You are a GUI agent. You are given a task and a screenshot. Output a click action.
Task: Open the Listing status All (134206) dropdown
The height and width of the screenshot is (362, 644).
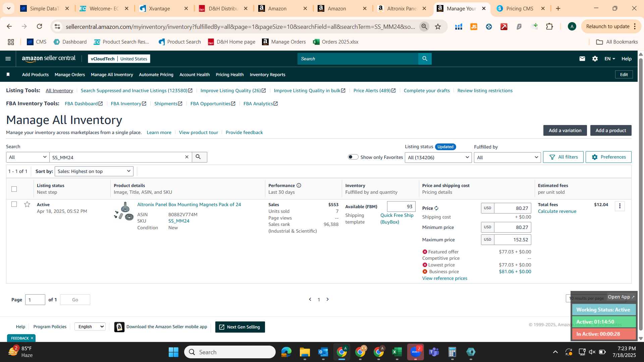click(438, 158)
